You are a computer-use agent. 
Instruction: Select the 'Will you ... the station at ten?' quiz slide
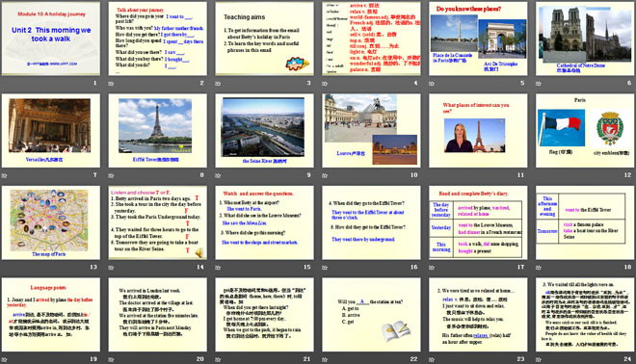click(x=371, y=315)
